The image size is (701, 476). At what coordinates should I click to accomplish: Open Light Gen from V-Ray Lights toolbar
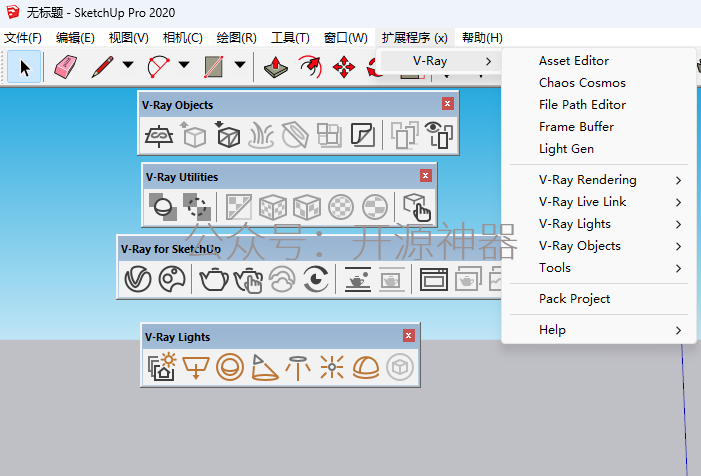click(x=162, y=367)
